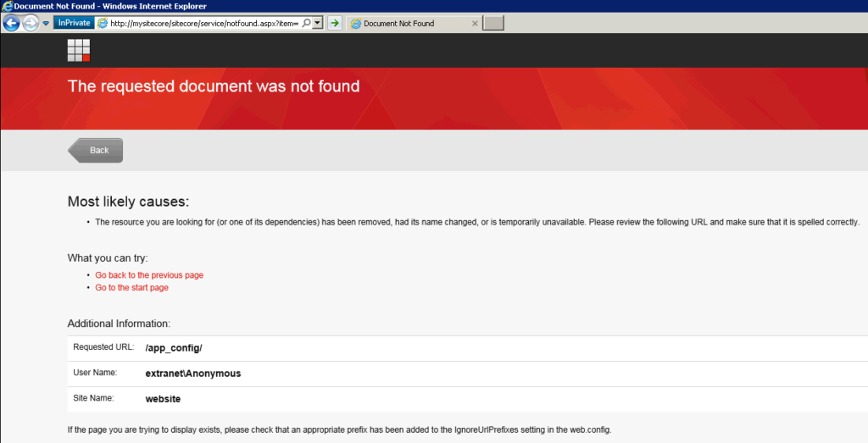The image size is (868, 443).
Task: Click the Most likely causes heading
Action: tap(129, 202)
